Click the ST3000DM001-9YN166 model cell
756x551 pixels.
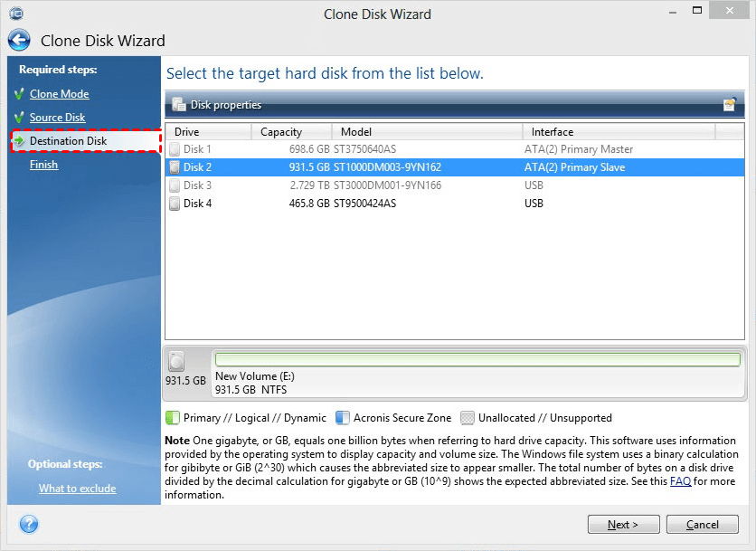[x=388, y=185]
